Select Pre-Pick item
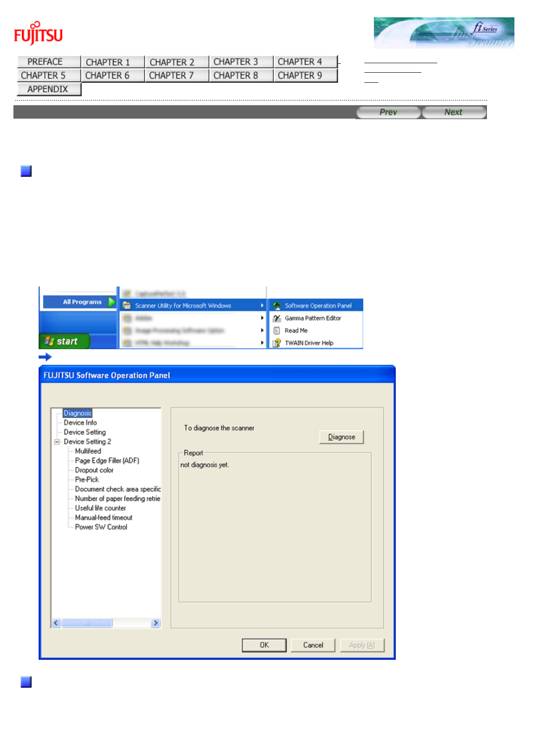Screen dimensions: 534x756 [x=87, y=480]
